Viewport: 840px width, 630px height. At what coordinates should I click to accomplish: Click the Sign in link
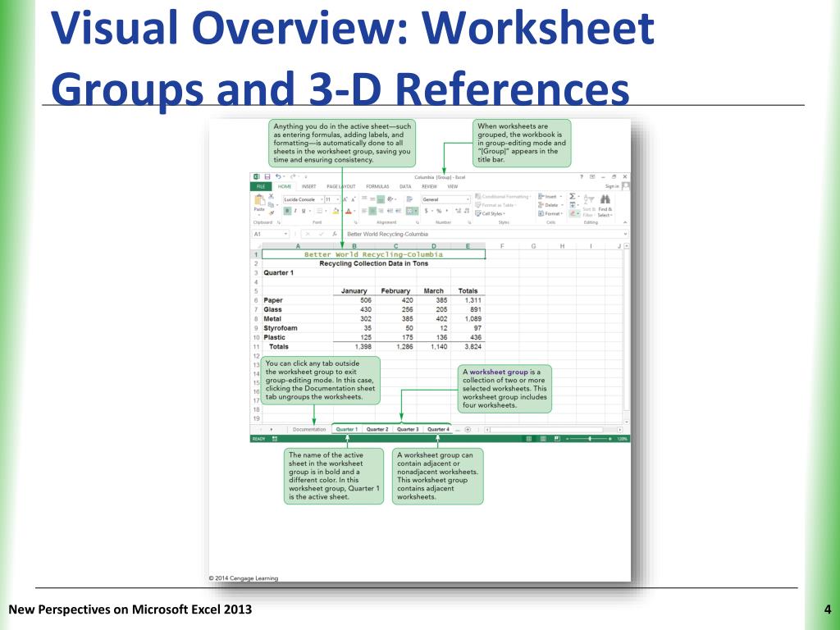tap(612, 186)
